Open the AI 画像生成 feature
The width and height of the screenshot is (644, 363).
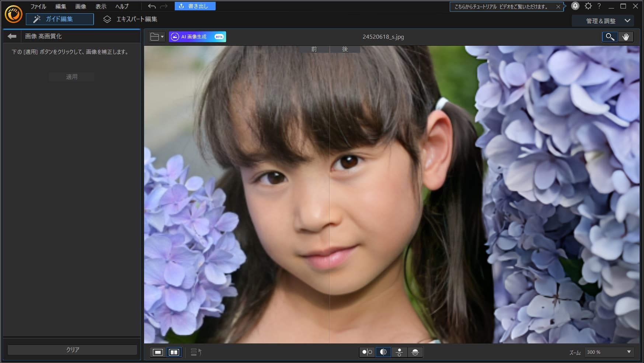coord(197,37)
